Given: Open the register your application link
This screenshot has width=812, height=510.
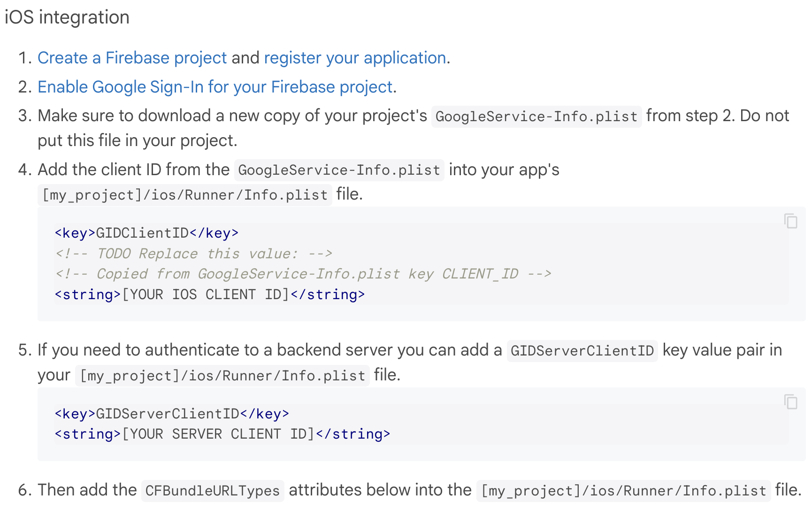Looking at the screenshot, I should 354,57.
